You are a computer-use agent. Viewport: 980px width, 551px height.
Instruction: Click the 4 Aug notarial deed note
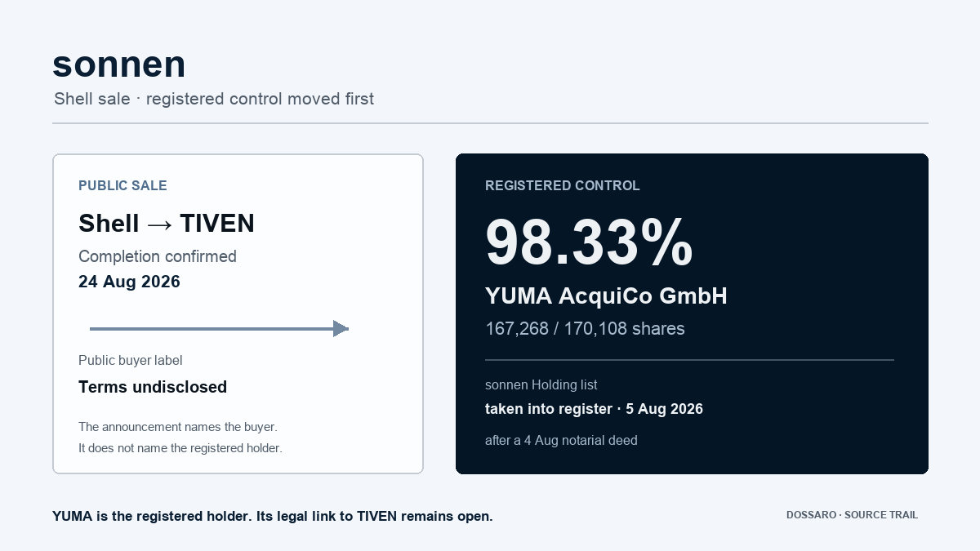561,441
